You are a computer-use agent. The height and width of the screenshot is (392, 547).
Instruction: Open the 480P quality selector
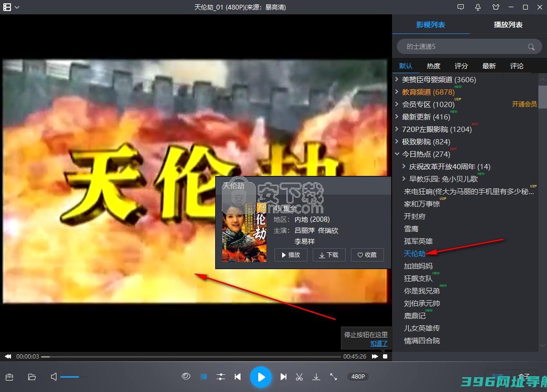tap(358, 377)
